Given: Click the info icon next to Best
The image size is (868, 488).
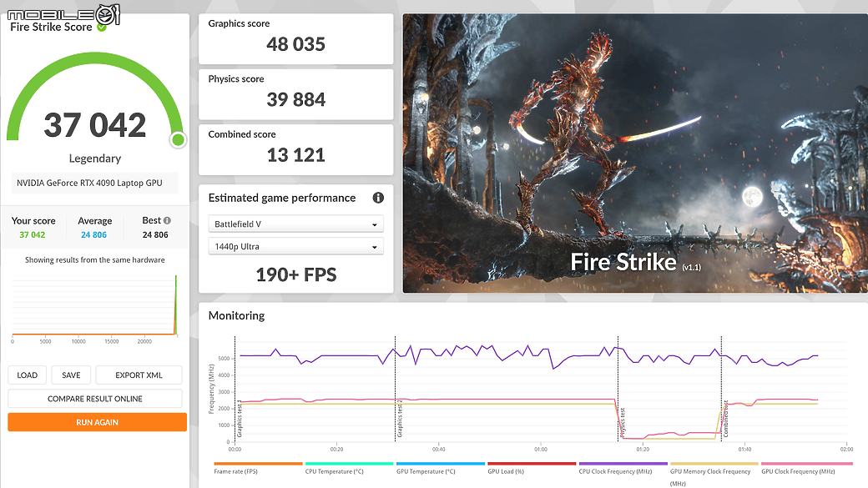Looking at the screenshot, I should (x=167, y=220).
